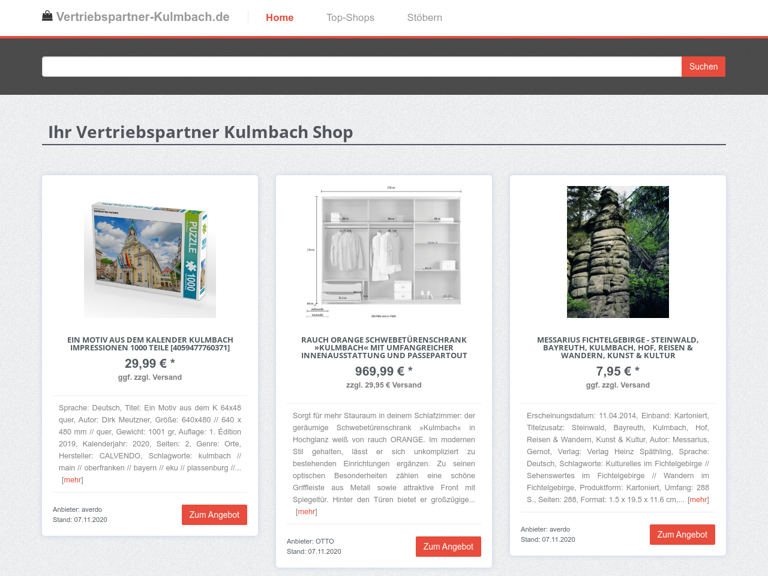Click the shopping bag logo icon

[47, 16]
